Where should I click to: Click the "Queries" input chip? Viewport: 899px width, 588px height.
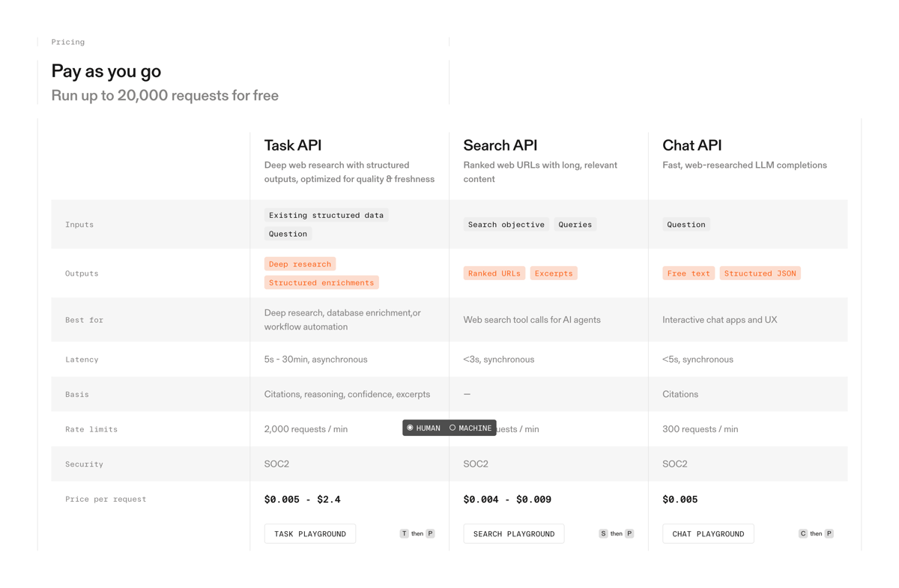tap(575, 224)
